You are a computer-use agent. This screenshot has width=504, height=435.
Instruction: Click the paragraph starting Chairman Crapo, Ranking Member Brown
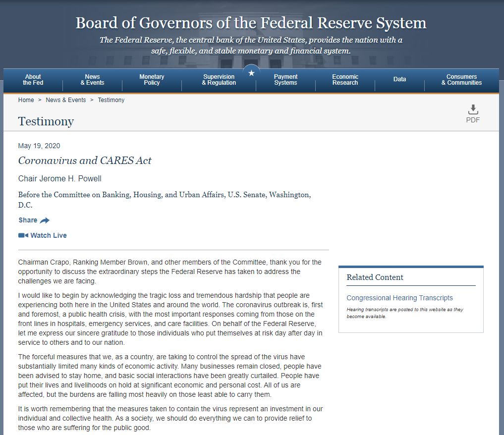click(x=169, y=272)
